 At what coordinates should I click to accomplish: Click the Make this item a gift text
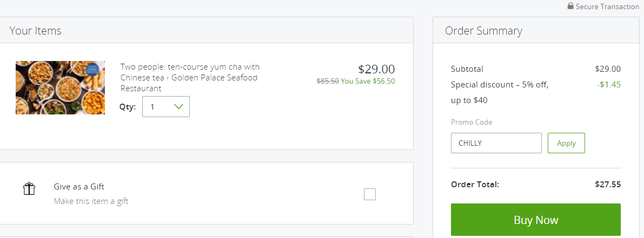pyautogui.click(x=91, y=201)
